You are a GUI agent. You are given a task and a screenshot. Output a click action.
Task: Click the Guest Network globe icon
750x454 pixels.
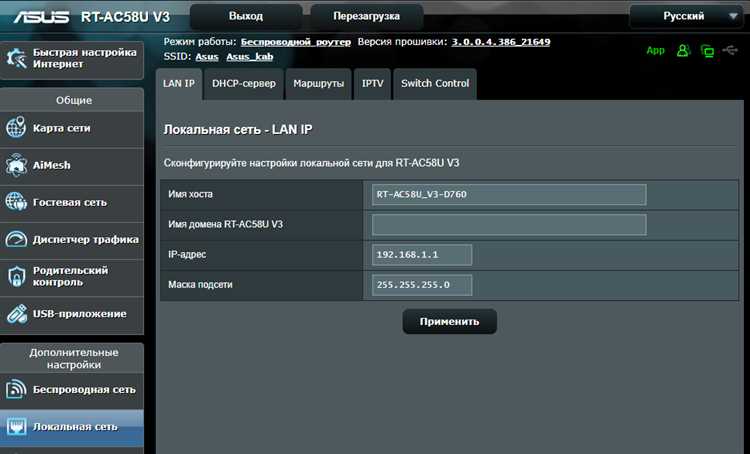point(16,202)
